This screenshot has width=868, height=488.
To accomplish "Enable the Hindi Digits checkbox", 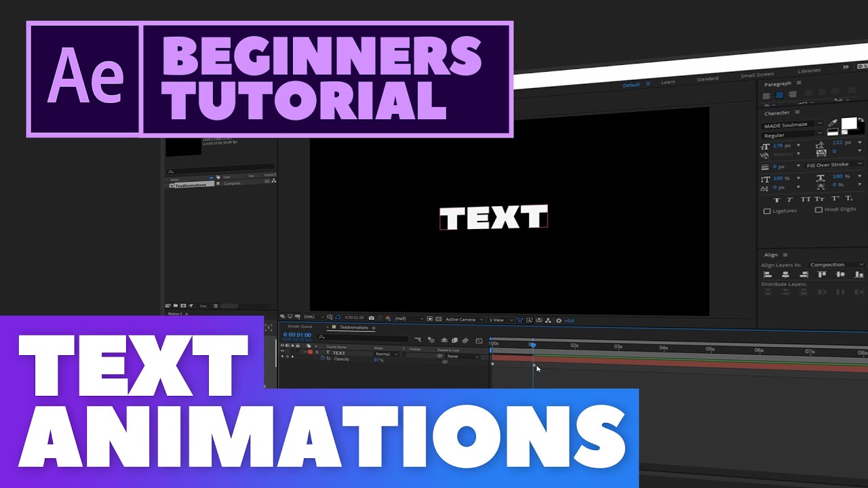I will point(818,209).
